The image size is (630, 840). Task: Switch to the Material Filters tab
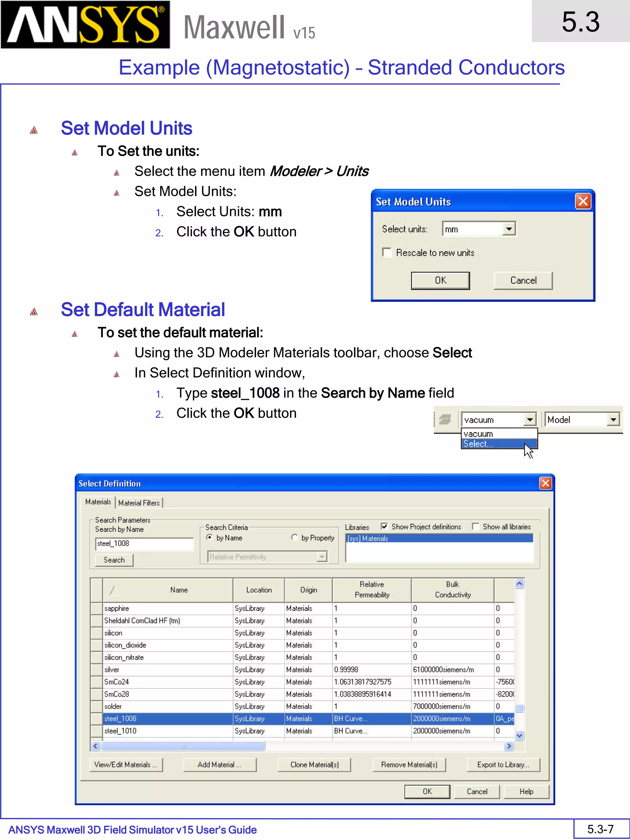[x=139, y=503]
